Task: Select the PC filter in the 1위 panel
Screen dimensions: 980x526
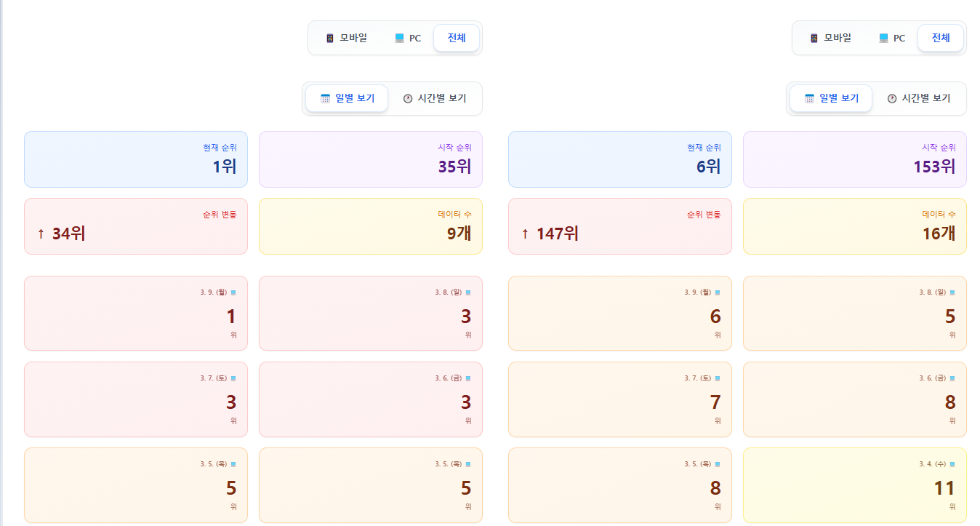Action: pyautogui.click(x=408, y=39)
